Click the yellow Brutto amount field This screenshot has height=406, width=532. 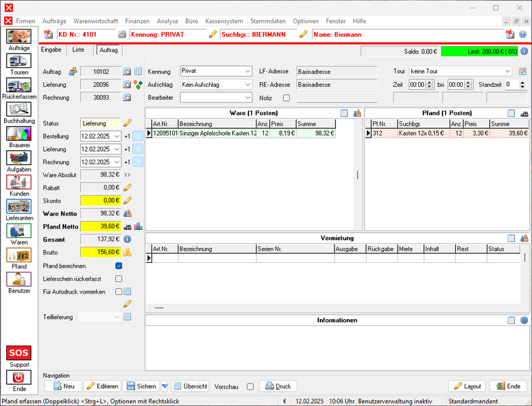click(x=100, y=251)
